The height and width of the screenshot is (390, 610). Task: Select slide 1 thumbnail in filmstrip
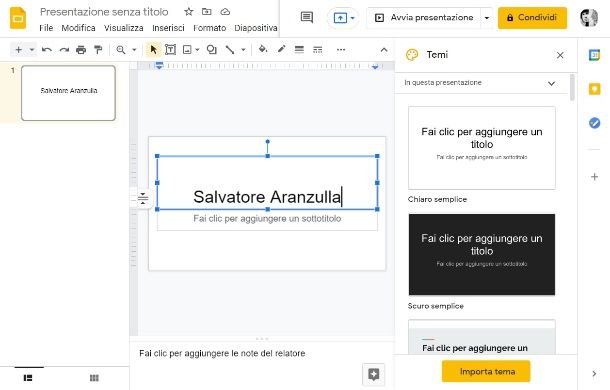click(68, 93)
